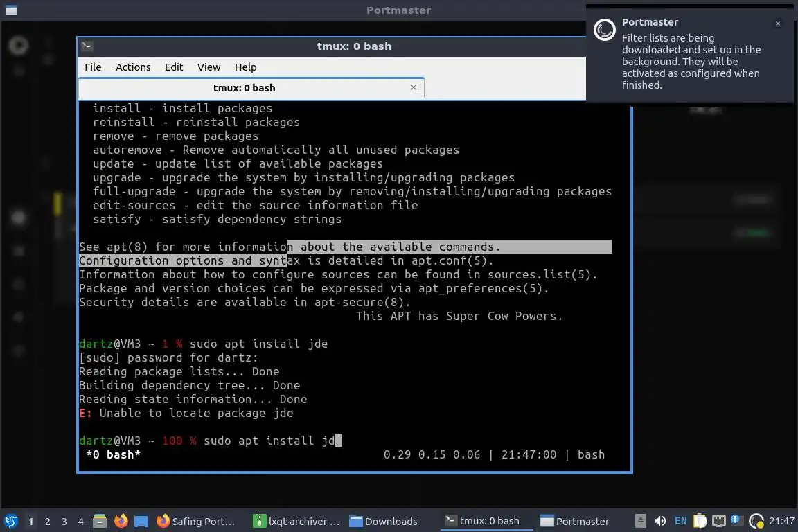Click the tmux load average '0.29 0.15 0.06'
798x532 pixels.
pyautogui.click(x=432, y=454)
